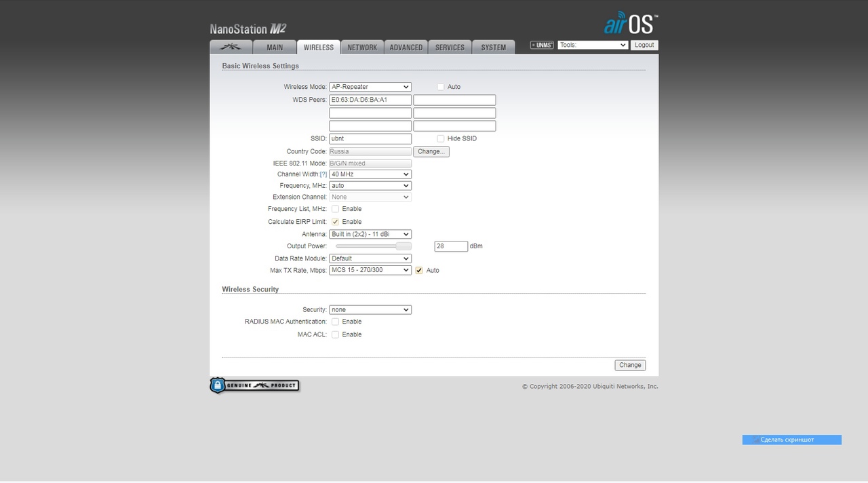Click the Genuine Product badge
The width and height of the screenshot is (868, 483).
pyautogui.click(x=254, y=385)
